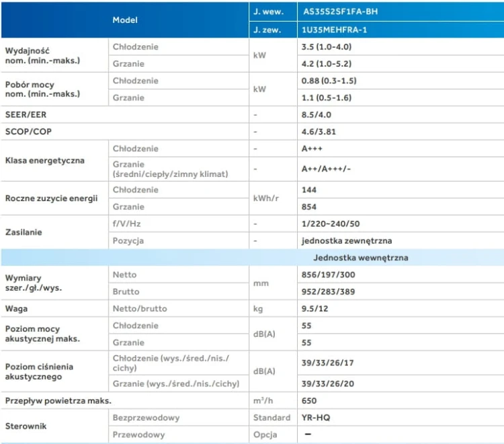Click the cooling energy class A+++
The image size is (504, 444).
[x=312, y=149]
